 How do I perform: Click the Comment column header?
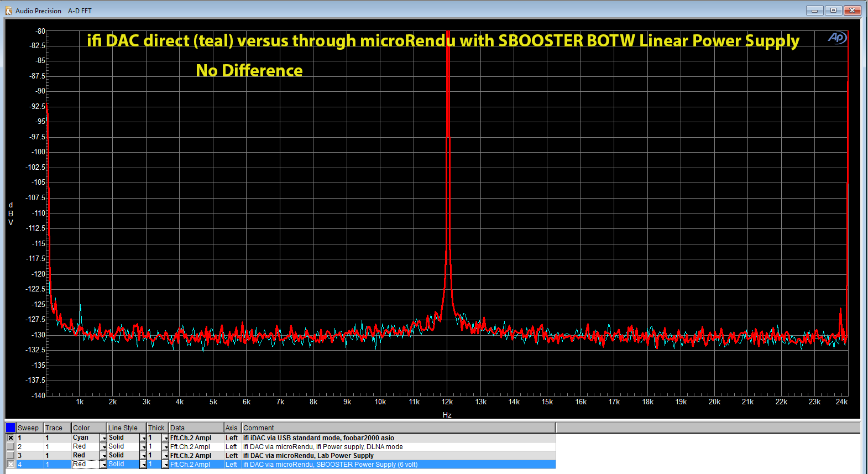pyautogui.click(x=399, y=428)
